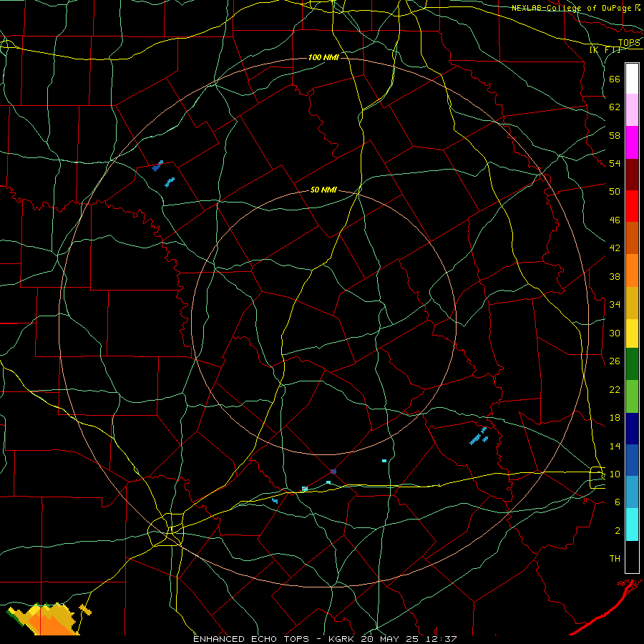
Task: Click the legend value "42"
Action: 615,248
